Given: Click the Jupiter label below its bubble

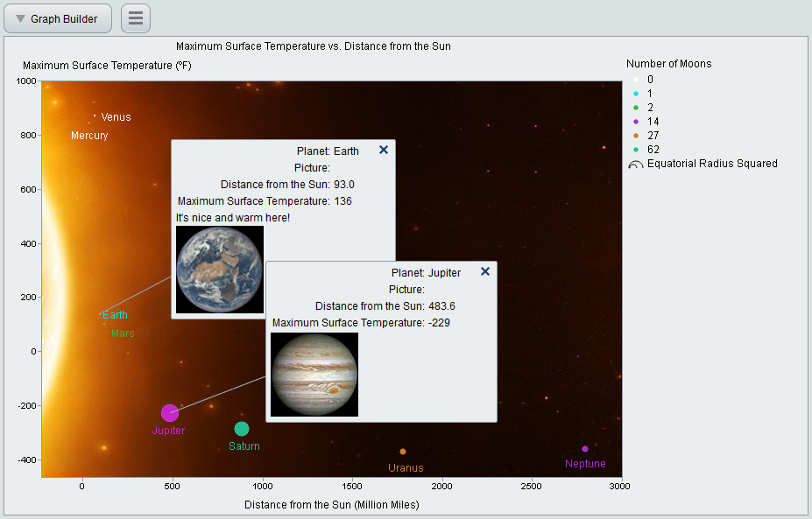Looking at the screenshot, I should point(168,430).
